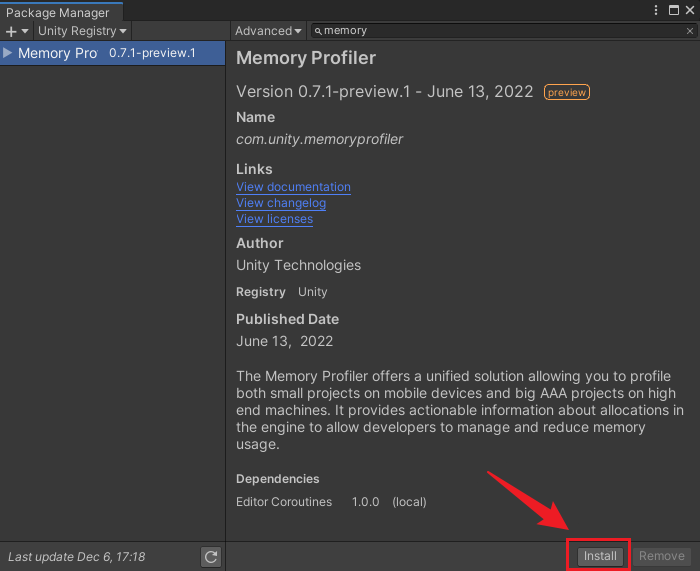This screenshot has width=700, height=571.
Task: Open the Unity Registry scope dropdown
Action: click(x=82, y=31)
